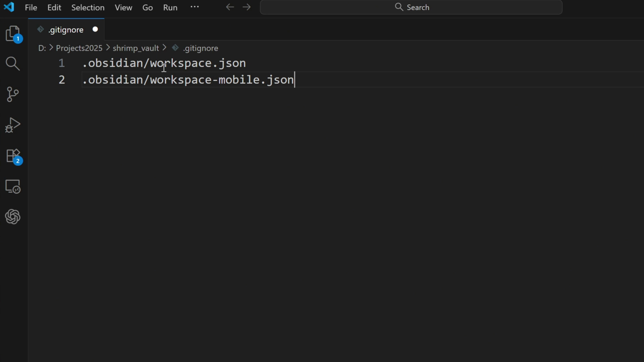Open the Source Control view

coord(13,94)
